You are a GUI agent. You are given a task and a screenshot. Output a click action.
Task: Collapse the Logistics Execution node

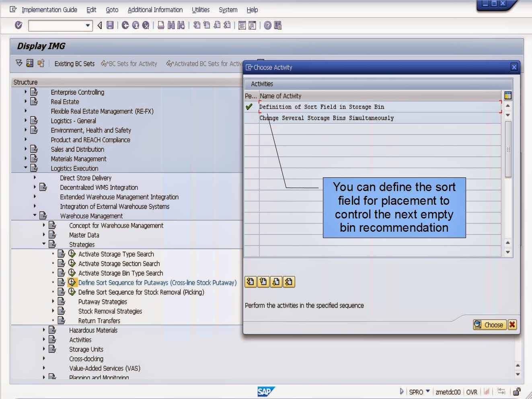click(25, 168)
